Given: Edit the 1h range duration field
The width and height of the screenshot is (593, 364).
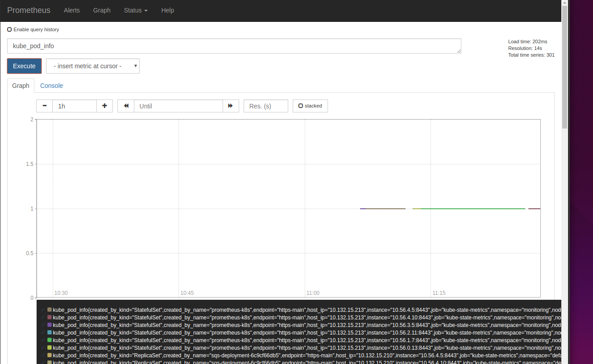Looking at the screenshot, I should (x=74, y=106).
